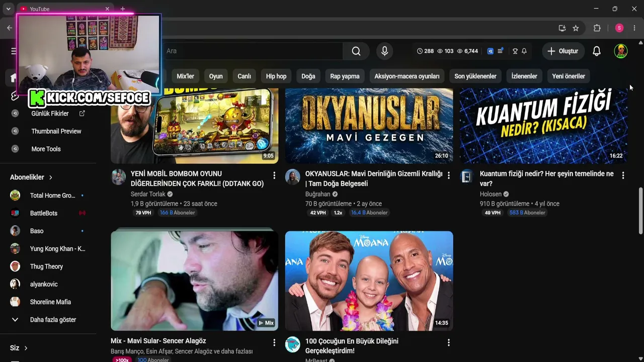The width and height of the screenshot is (644, 362).
Task: Open the account avatar menu
Action: tap(621, 51)
